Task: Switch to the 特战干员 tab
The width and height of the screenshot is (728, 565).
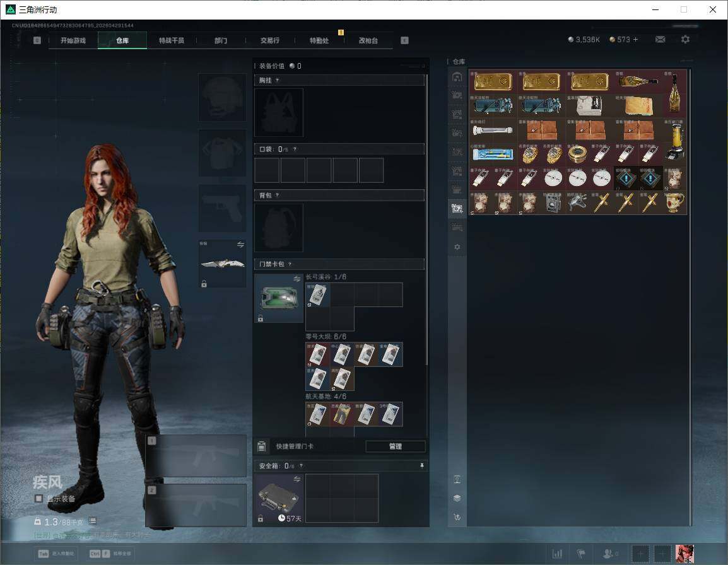Action: [x=172, y=40]
